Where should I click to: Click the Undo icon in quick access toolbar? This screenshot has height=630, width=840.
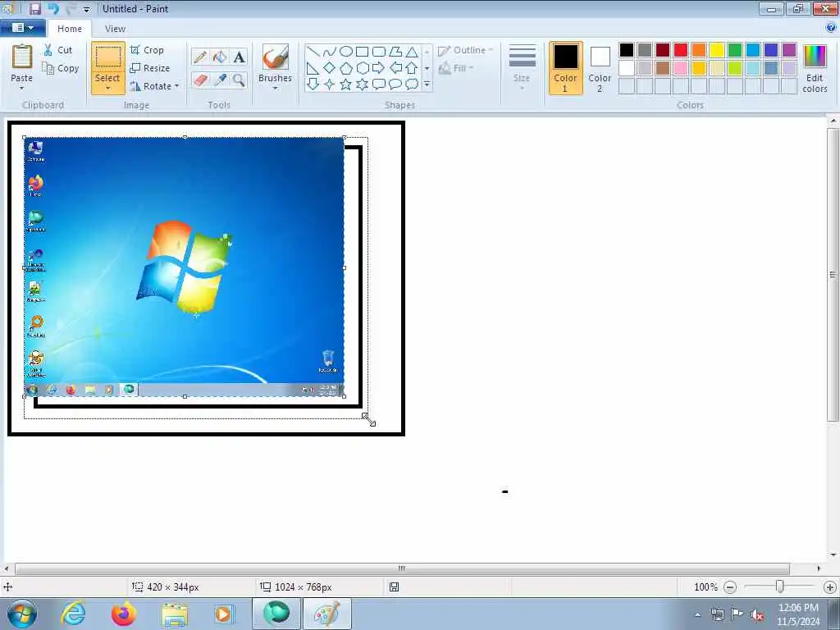pos(53,8)
